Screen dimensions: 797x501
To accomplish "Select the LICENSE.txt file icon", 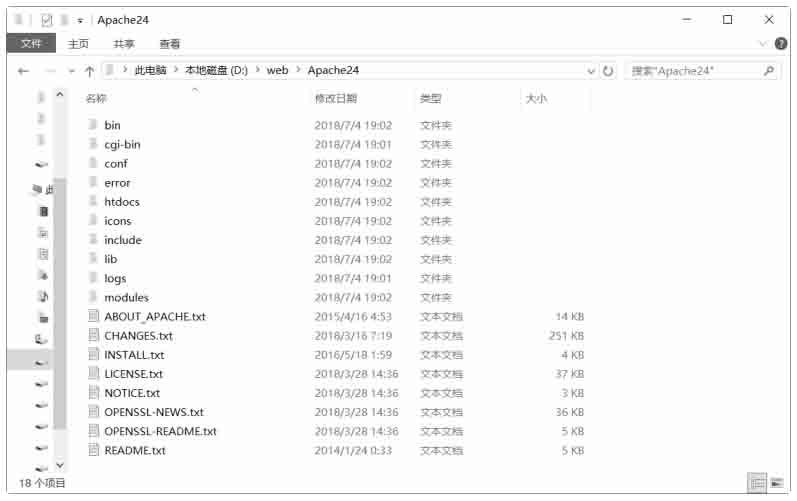I will click(94, 373).
